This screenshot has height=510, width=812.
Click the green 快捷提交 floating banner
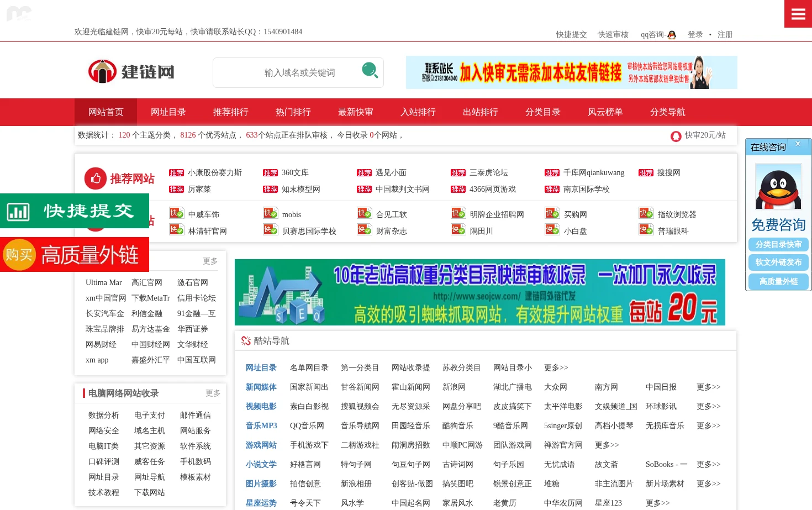click(x=75, y=211)
